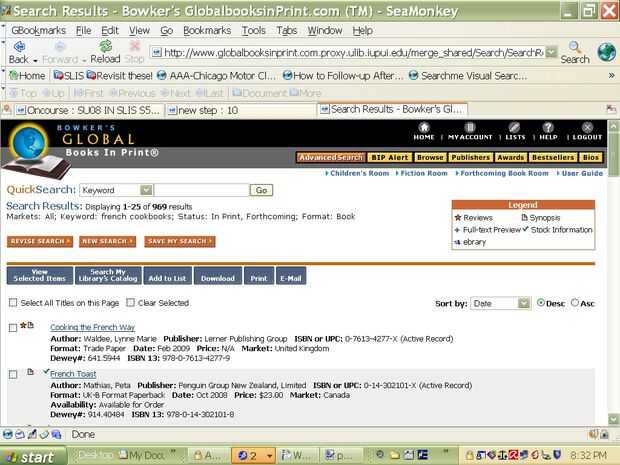Open the Sort by Date dropdown
620x465 pixels.
524,303
